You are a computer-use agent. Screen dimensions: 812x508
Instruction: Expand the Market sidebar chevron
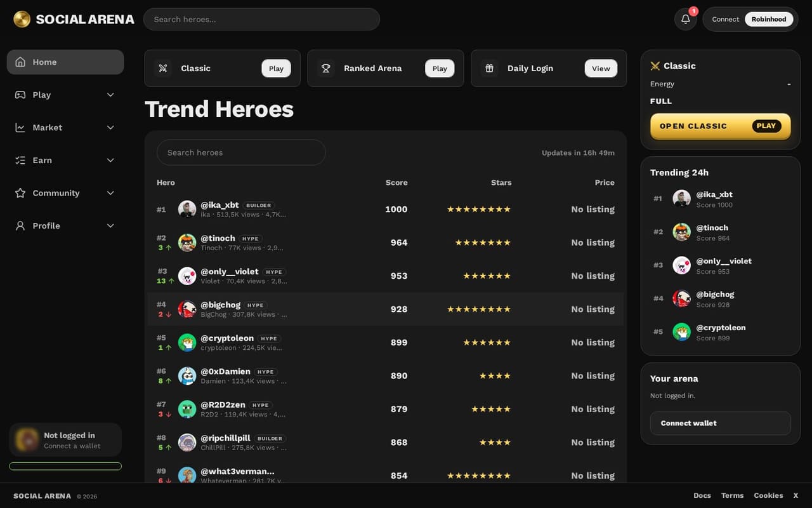click(110, 128)
